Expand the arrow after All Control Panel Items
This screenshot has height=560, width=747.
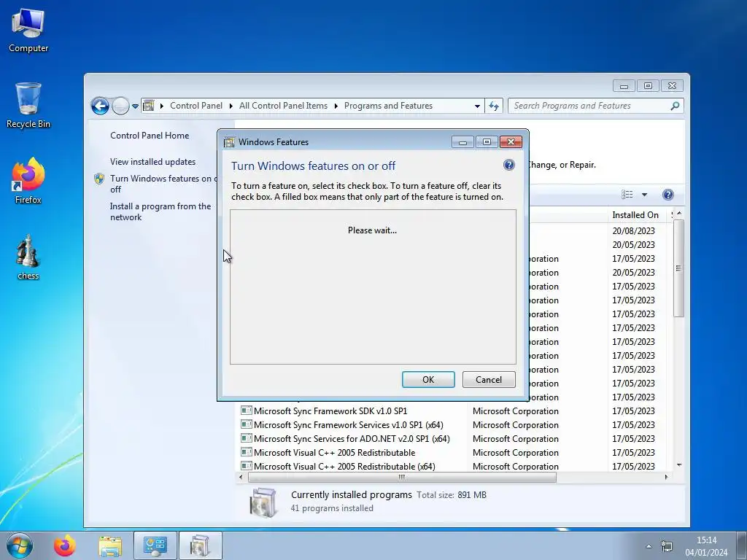336,106
